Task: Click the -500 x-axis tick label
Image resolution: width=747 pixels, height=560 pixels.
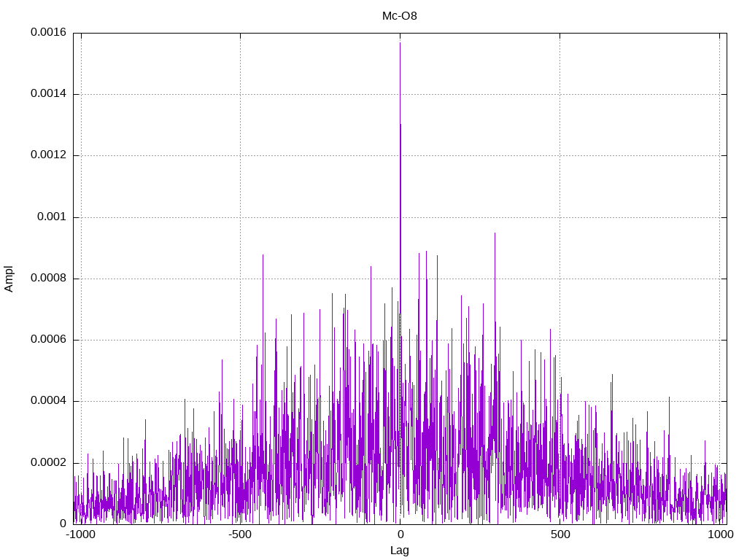Action: point(239,534)
